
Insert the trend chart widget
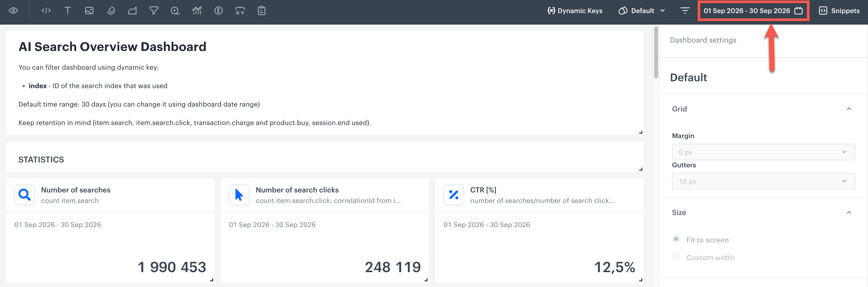(x=197, y=11)
